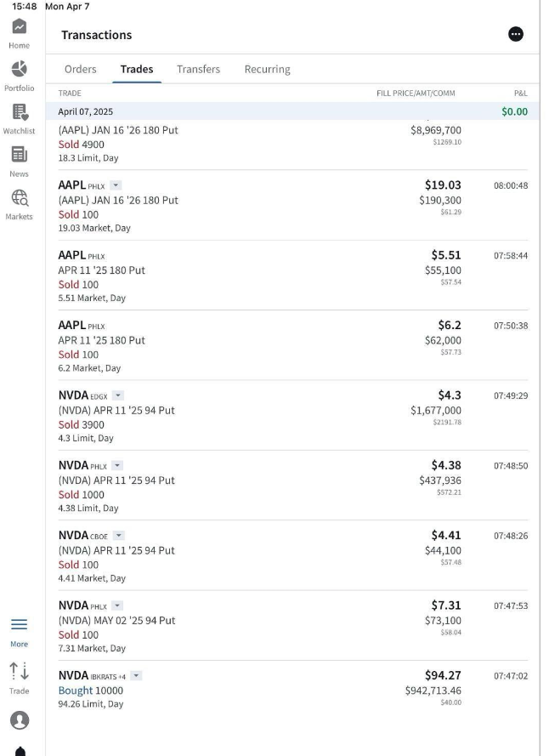Tap the Trade arrows icon

pyautogui.click(x=19, y=672)
